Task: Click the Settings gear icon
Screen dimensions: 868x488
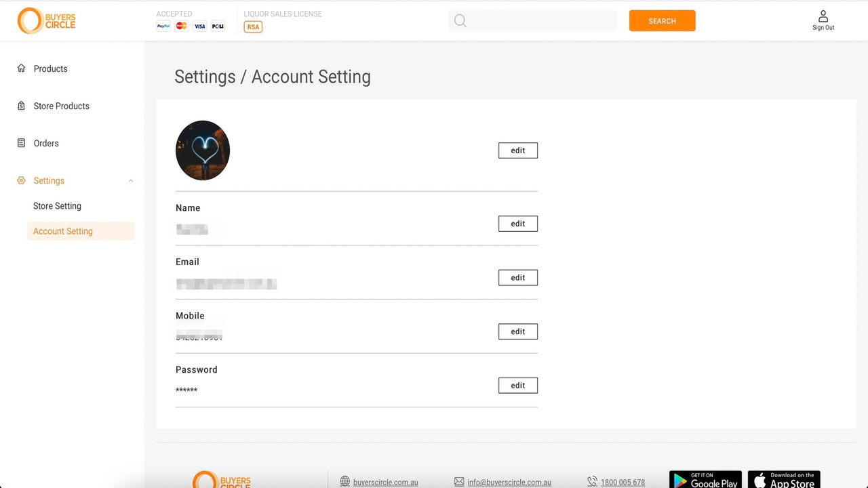Action: point(21,180)
